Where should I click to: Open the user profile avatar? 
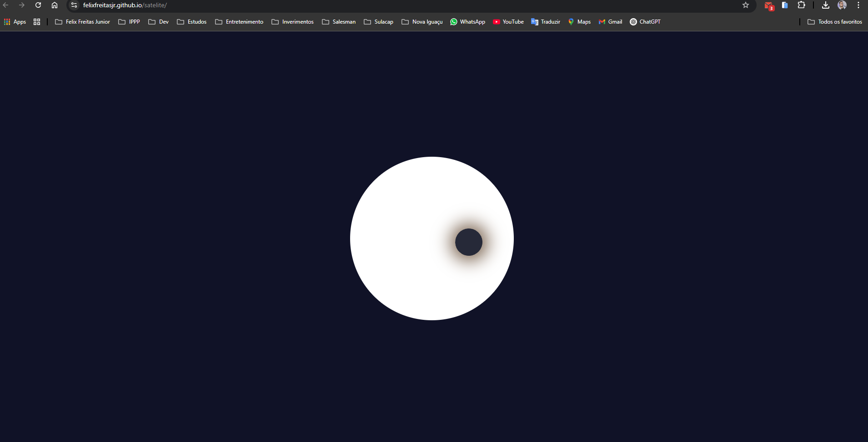[842, 5]
